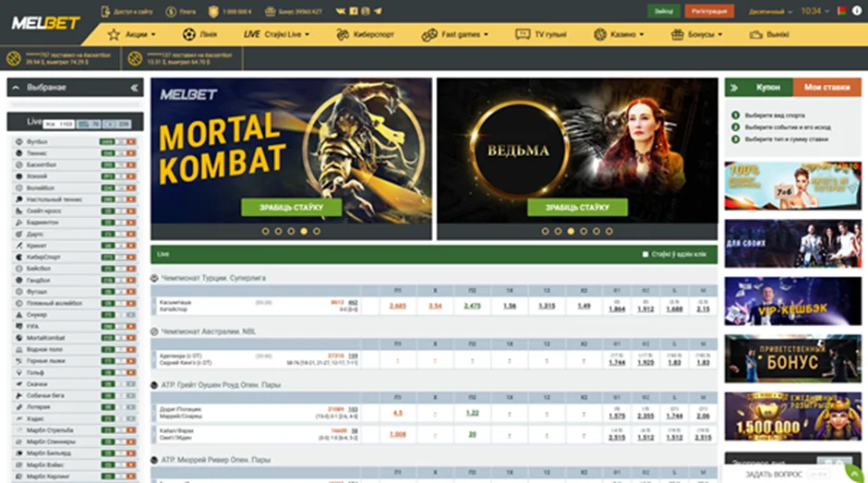Select sixth dot of Ведьма carousel
Viewport: 868px width, 483px height.
click(609, 231)
